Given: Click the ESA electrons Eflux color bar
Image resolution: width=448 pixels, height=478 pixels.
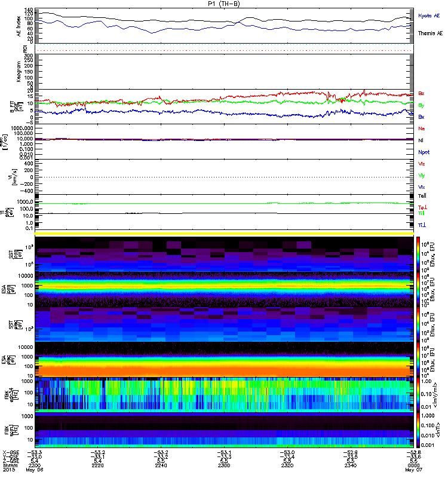Looking at the screenshot, I should [x=418, y=360].
